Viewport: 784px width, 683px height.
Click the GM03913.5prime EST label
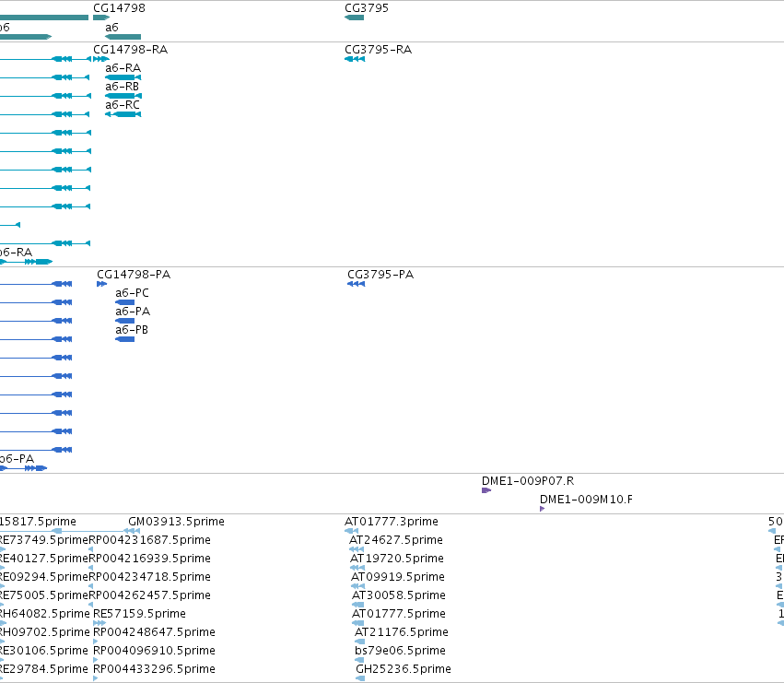pos(177,522)
